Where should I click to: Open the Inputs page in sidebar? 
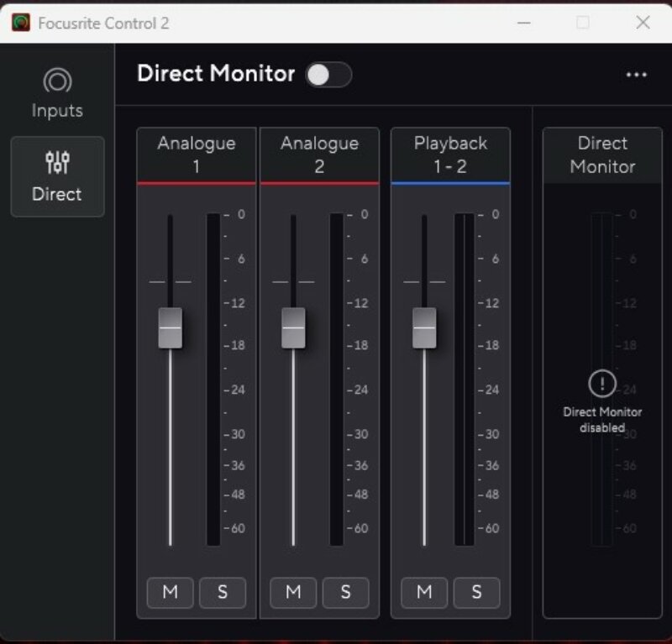click(57, 93)
